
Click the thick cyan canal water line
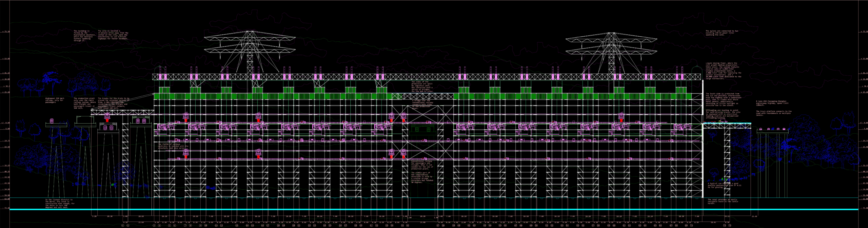tap(434, 210)
